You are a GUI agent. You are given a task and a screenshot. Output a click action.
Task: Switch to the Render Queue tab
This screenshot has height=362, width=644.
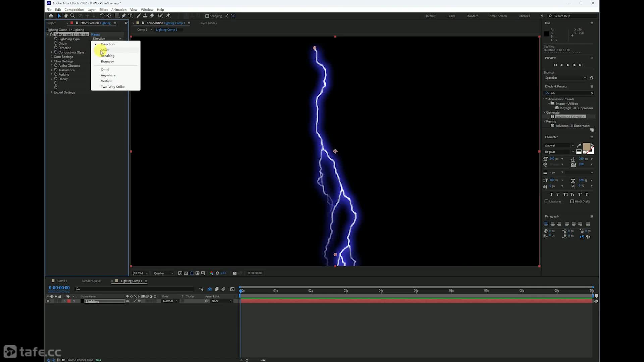(x=91, y=281)
